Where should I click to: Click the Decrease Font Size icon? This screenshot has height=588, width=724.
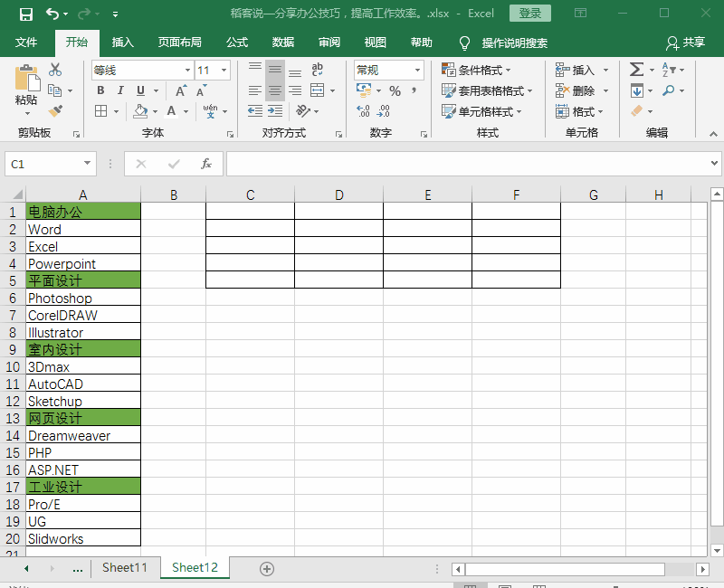[x=201, y=90]
